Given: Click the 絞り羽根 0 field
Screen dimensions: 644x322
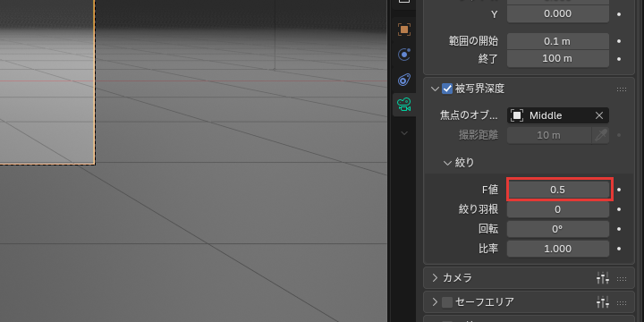Looking at the screenshot, I should coord(558,209).
